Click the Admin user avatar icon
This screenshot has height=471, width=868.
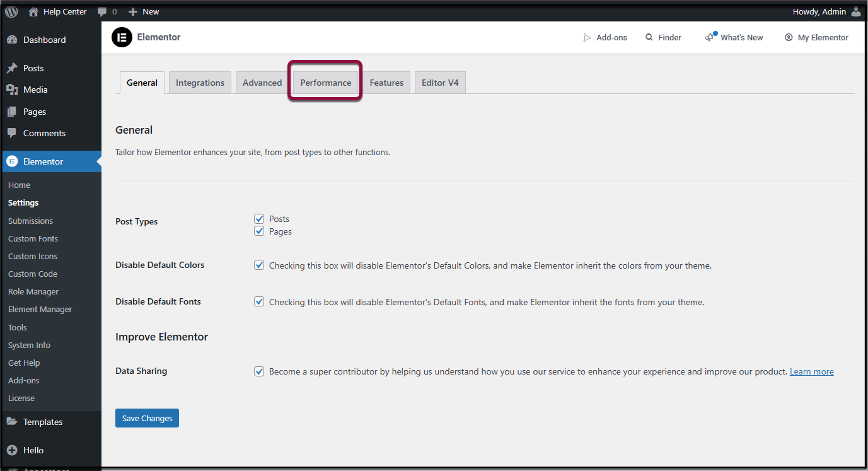(855, 11)
